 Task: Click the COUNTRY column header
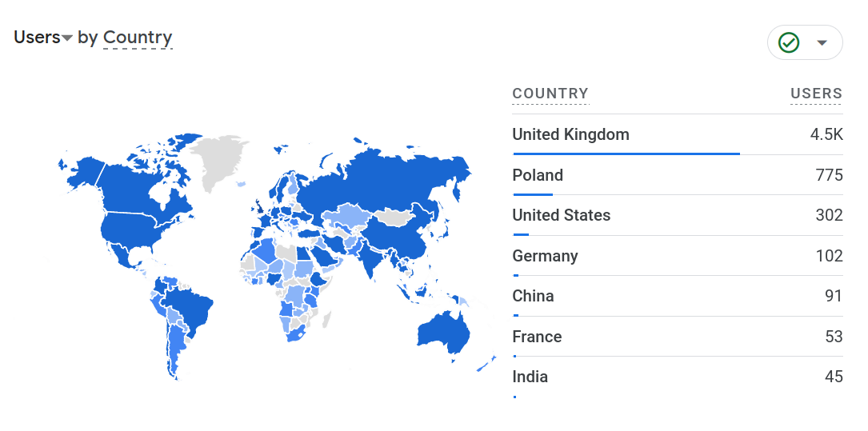pos(550,94)
